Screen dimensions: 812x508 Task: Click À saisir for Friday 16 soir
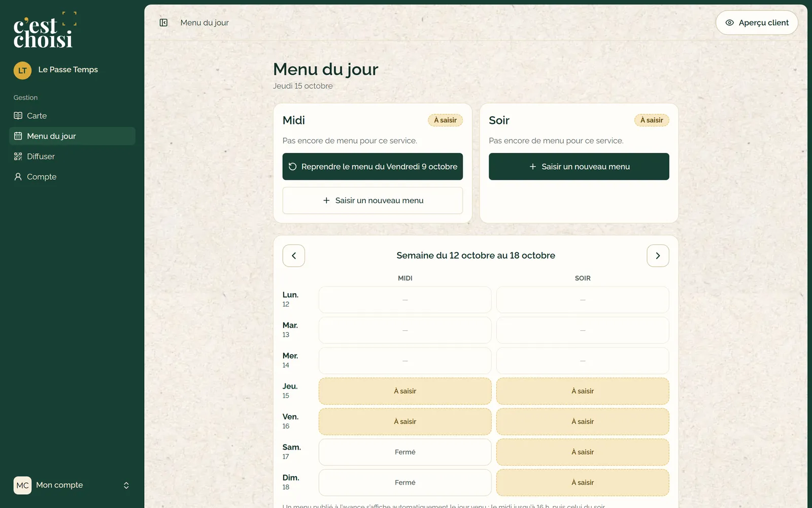click(583, 422)
